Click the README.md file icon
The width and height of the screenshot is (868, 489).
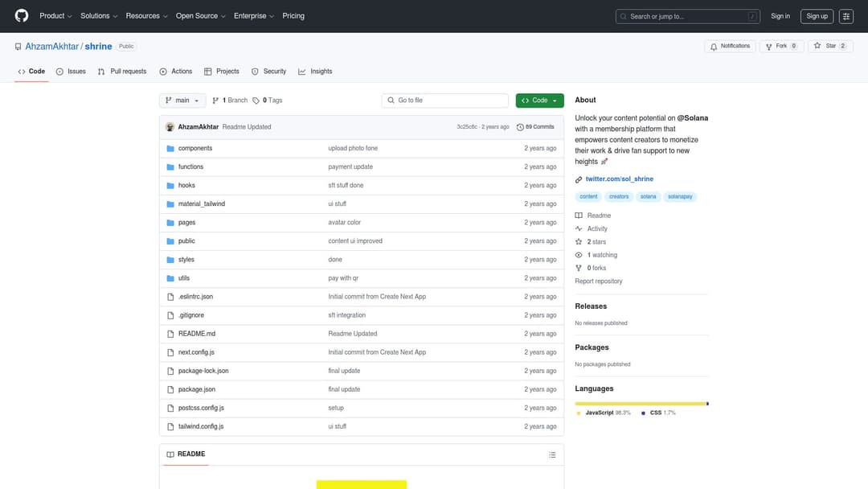pyautogui.click(x=170, y=334)
